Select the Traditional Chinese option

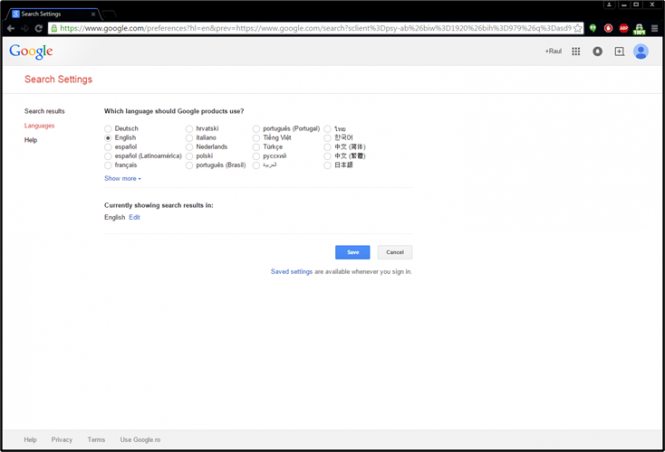(x=327, y=156)
